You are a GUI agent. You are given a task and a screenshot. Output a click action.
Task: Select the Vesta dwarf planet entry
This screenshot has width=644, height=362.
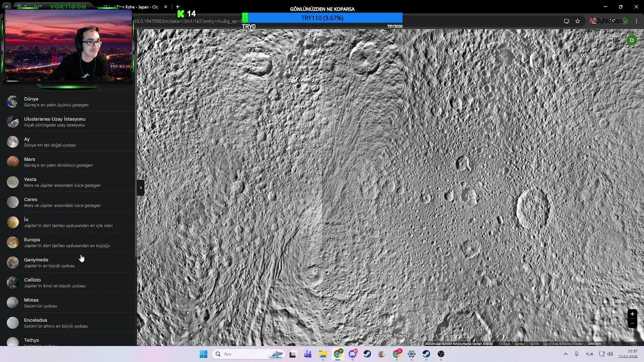pyautogui.click(x=68, y=182)
